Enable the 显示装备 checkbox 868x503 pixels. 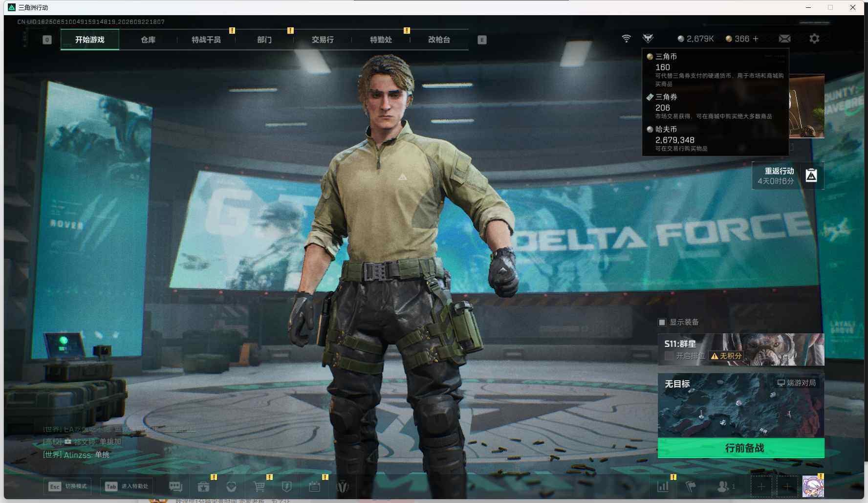pyautogui.click(x=662, y=322)
